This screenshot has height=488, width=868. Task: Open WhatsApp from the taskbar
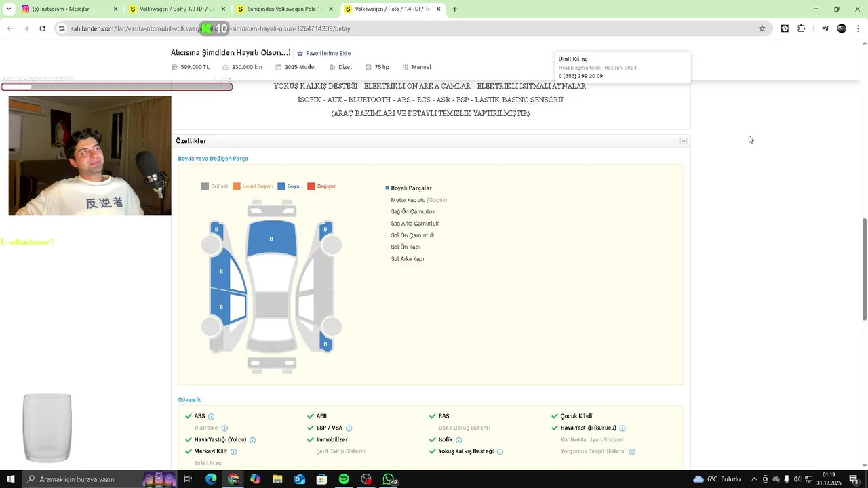(389, 479)
